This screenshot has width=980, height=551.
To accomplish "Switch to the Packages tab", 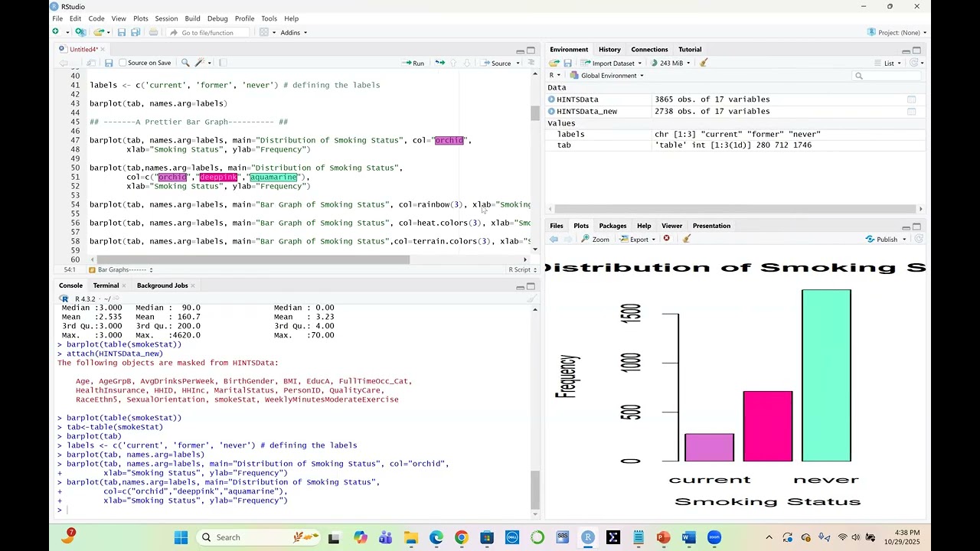I will point(612,226).
